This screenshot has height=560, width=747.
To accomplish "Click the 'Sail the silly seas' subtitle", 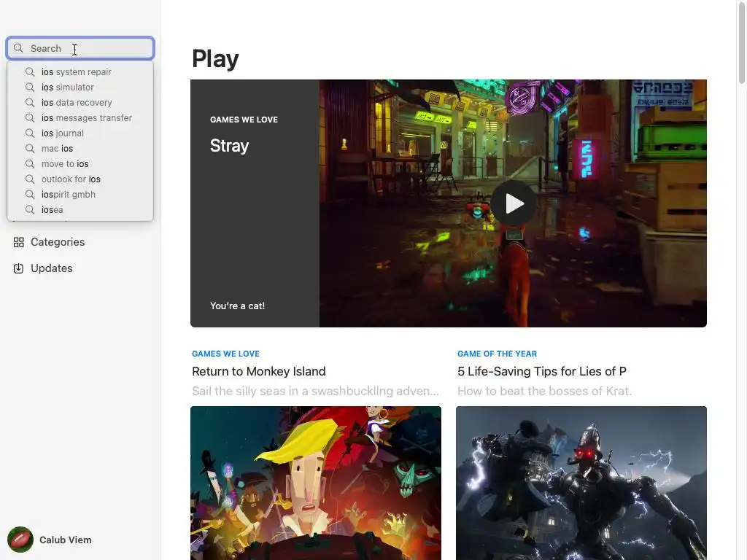I will coord(315,391).
